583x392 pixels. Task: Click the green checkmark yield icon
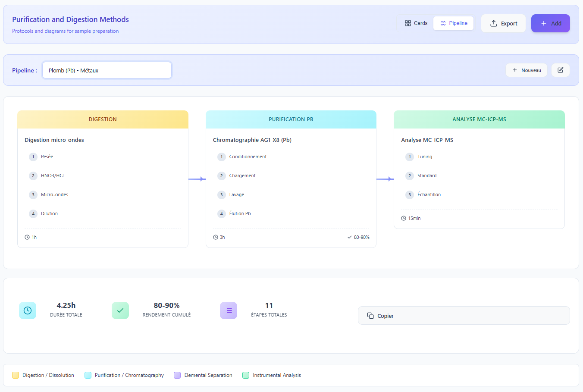click(120, 310)
